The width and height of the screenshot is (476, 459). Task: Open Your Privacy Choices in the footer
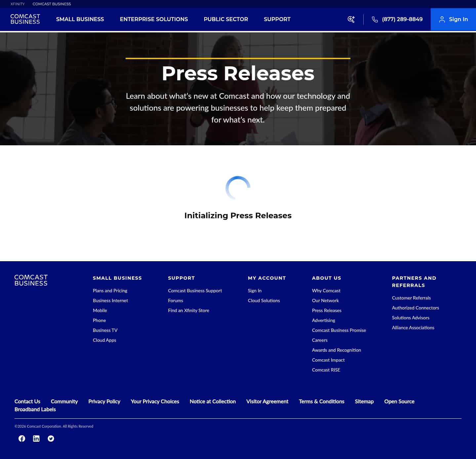pos(155,401)
